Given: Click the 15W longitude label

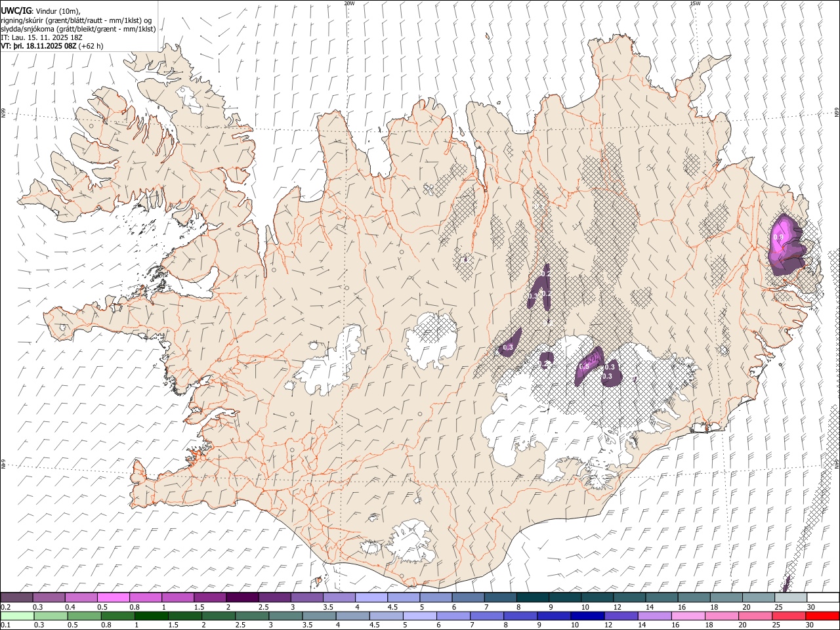Looking at the screenshot, I should (x=695, y=3).
